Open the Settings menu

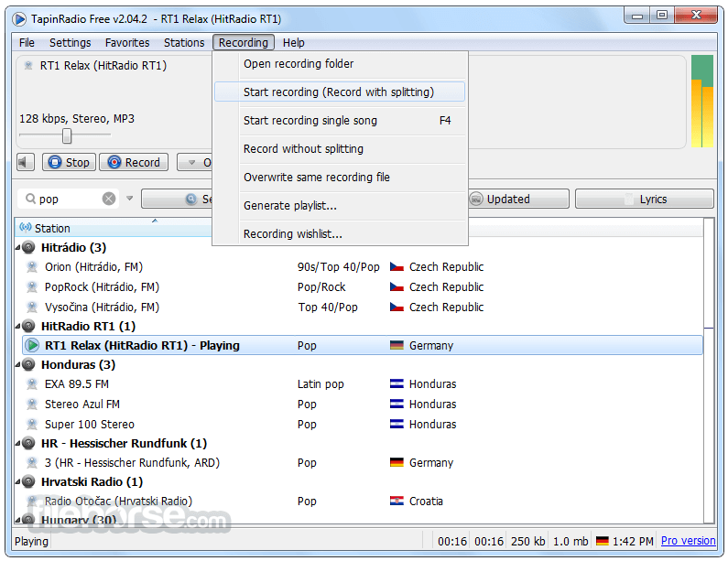[x=71, y=43]
